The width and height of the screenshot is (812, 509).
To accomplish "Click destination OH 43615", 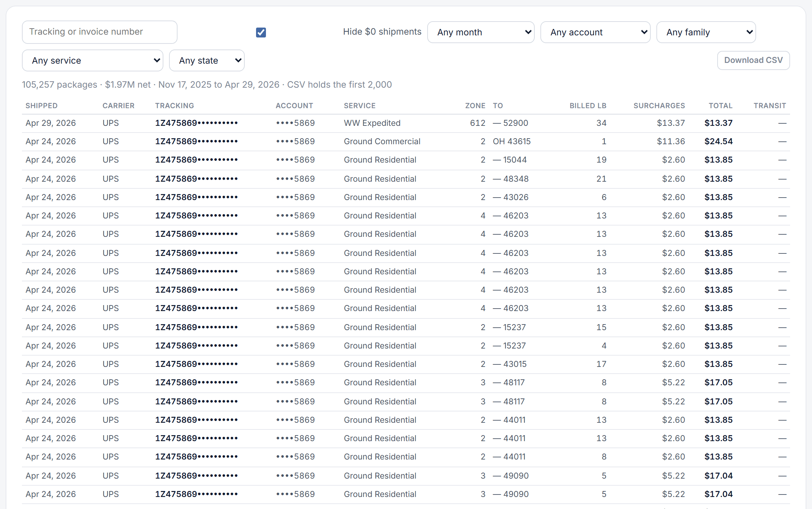I will 512,141.
